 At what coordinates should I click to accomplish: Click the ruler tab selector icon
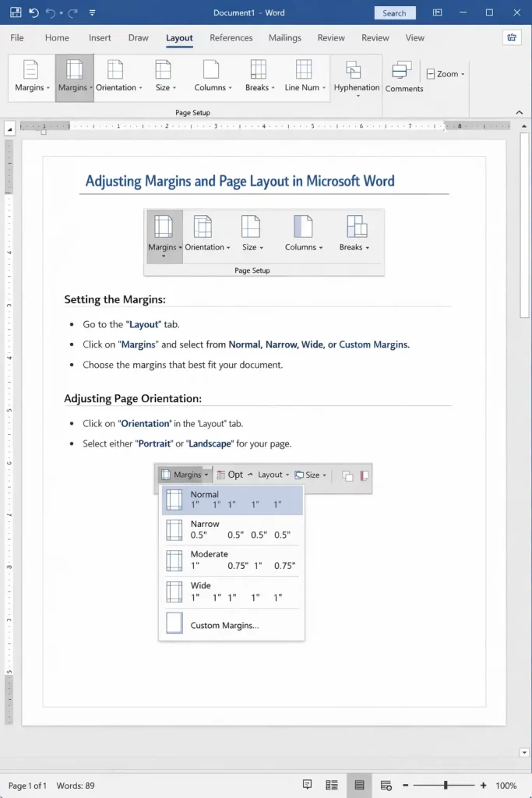[x=9, y=130]
